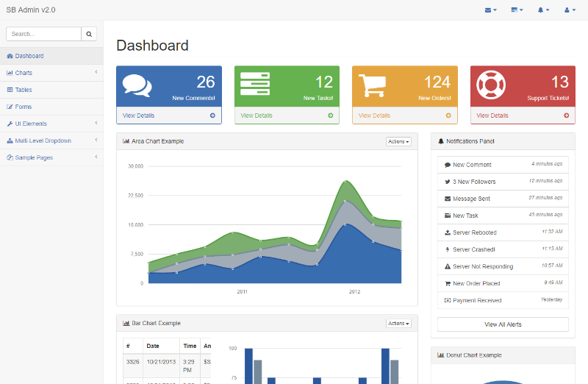Viewport: 588px width, 384px height.
Task: Open Actions dropdown on Area Chart panel
Action: pos(398,141)
